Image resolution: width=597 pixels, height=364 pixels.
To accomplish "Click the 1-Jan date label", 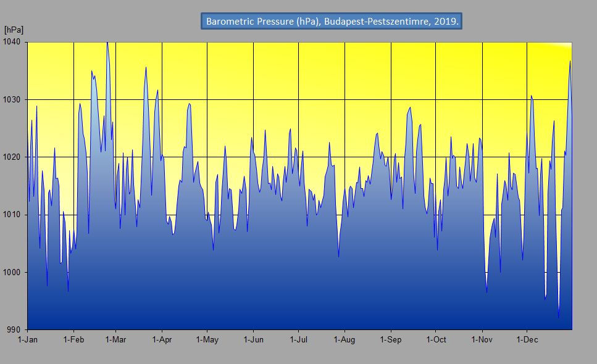I will 28,339.
